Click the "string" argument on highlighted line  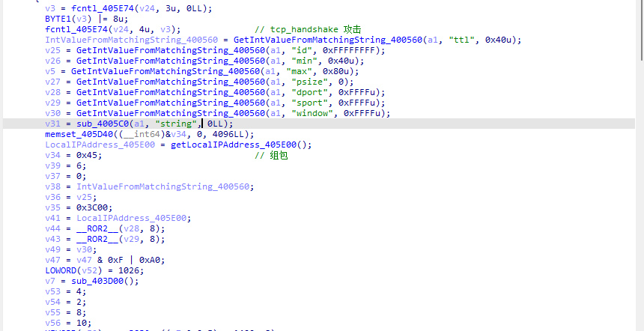coord(179,124)
